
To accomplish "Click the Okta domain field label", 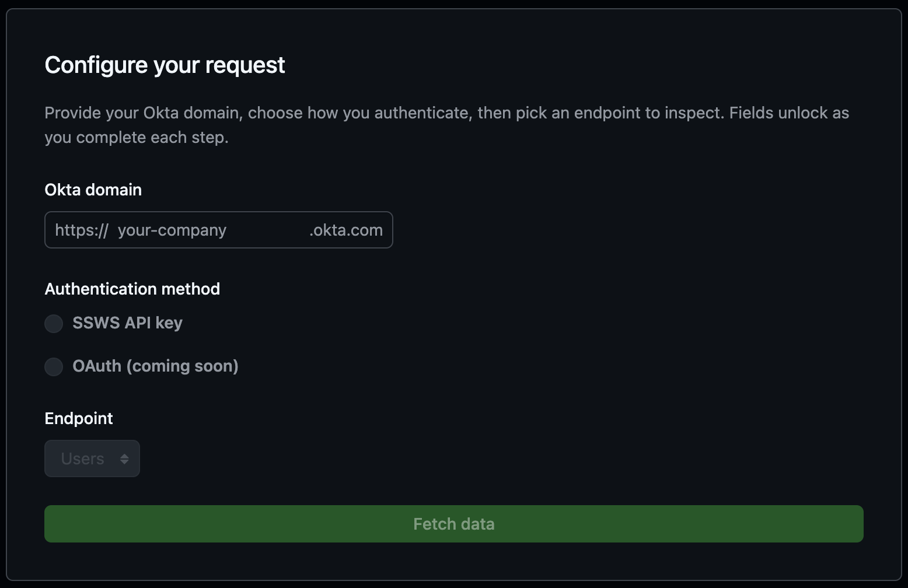I will [93, 190].
